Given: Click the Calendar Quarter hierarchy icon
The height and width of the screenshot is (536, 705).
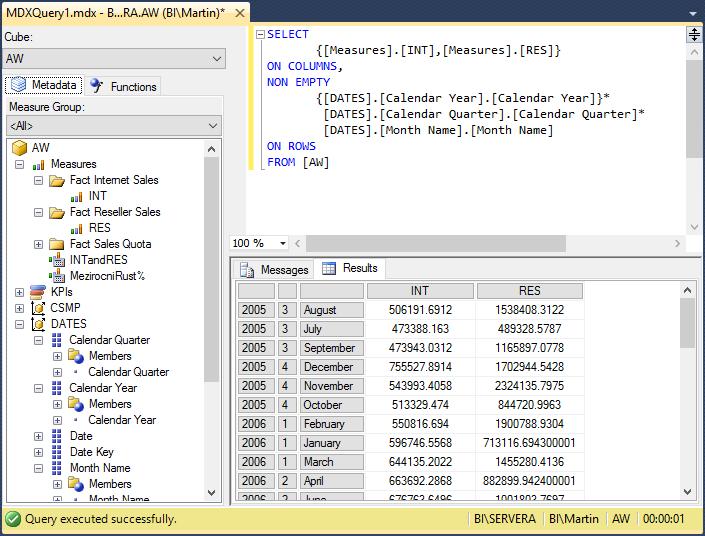Looking at the screenshot, I should click(57, 340).
